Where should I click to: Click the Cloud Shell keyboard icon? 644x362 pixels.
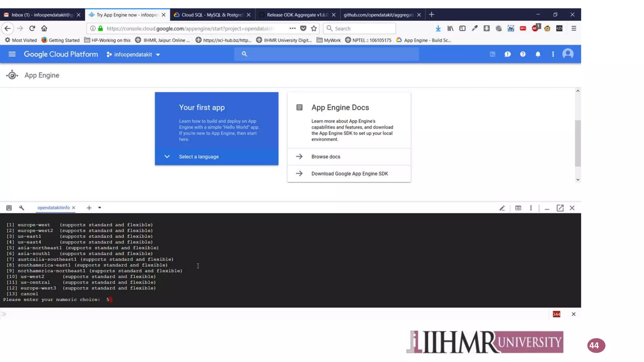(x=9, y=208)
